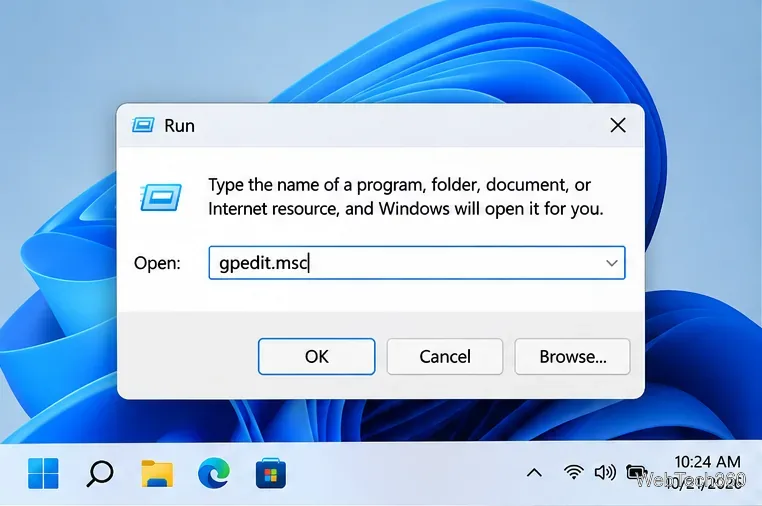Cancel the Run dialog

point(445,356)
